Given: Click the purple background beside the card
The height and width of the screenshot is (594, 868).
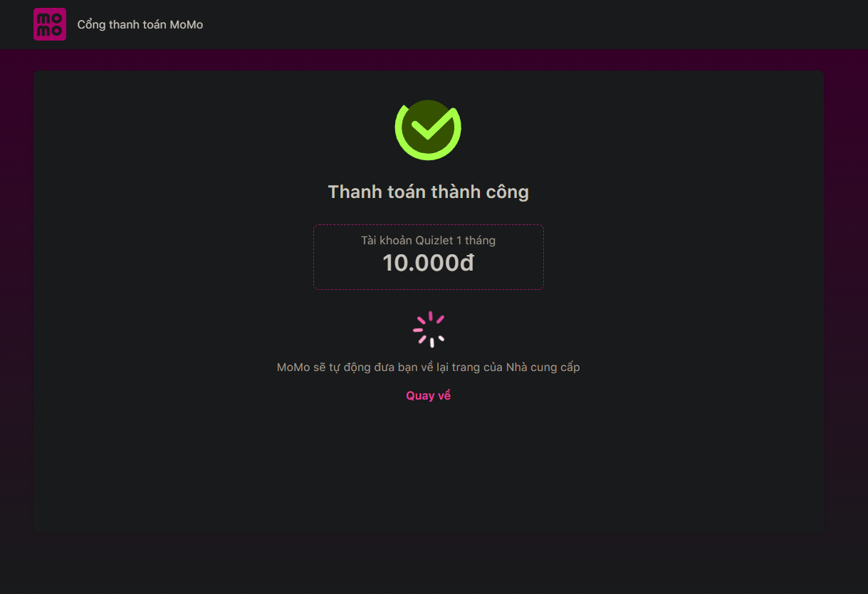Looking at the screenshot, I should 845,285.
